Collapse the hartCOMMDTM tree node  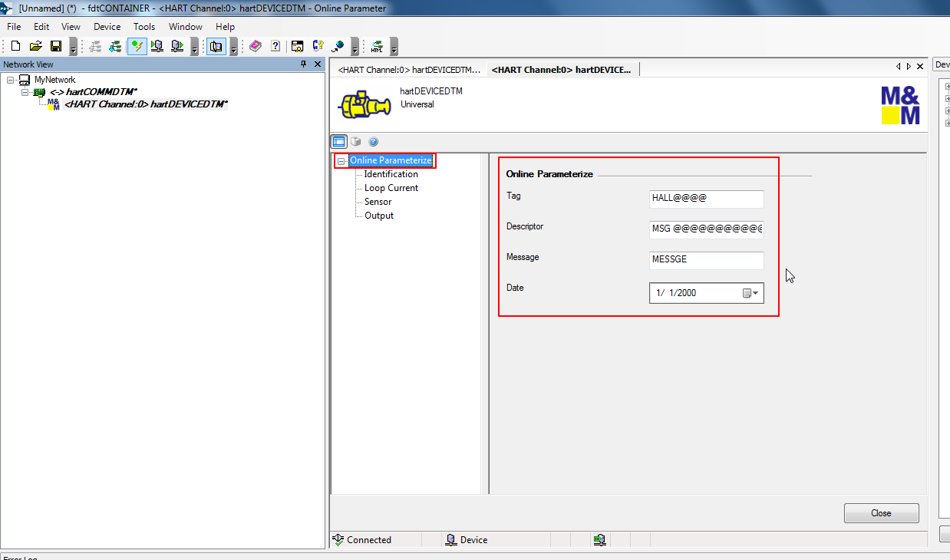25,92
